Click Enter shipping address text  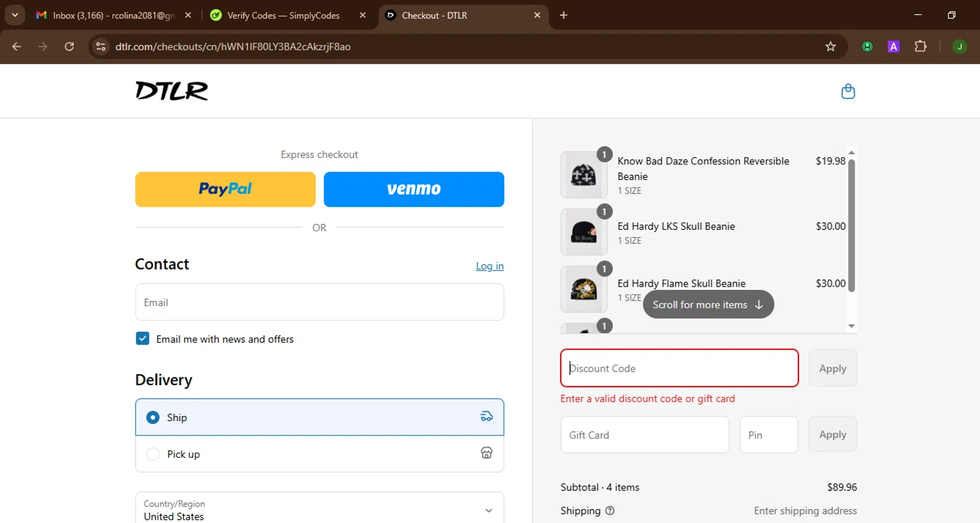pyautogui.click(x=806, y=511)
